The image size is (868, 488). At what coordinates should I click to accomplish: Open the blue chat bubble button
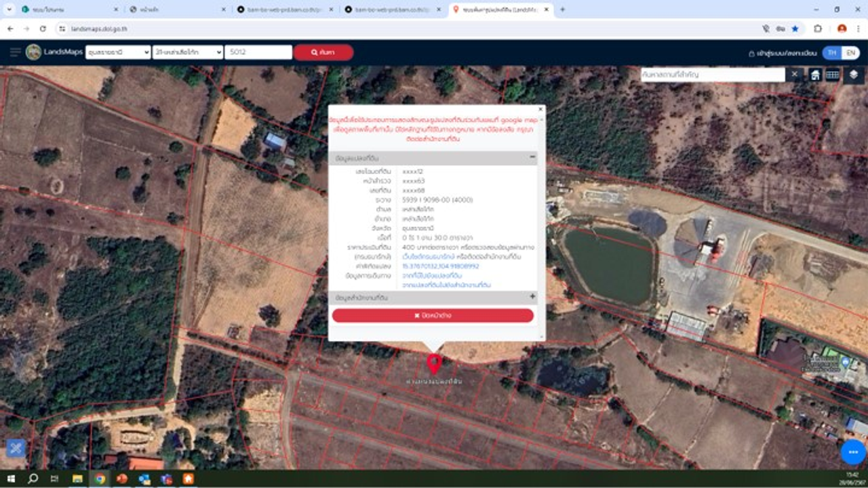(x=852, y=452)
